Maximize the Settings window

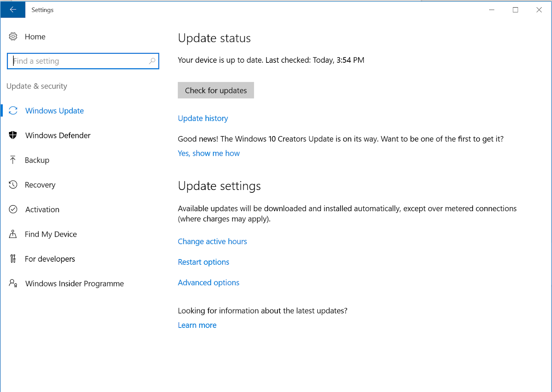515,10
